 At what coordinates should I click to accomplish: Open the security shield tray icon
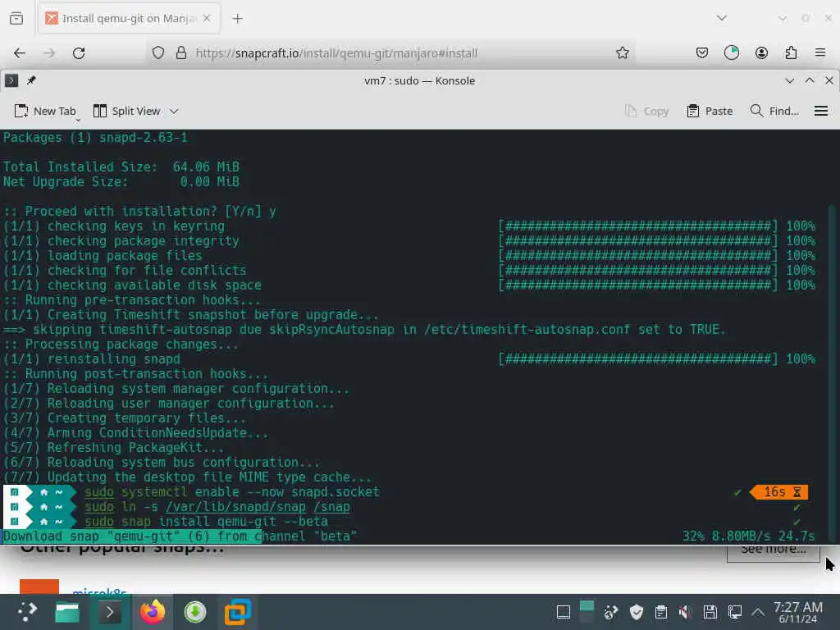636,612
